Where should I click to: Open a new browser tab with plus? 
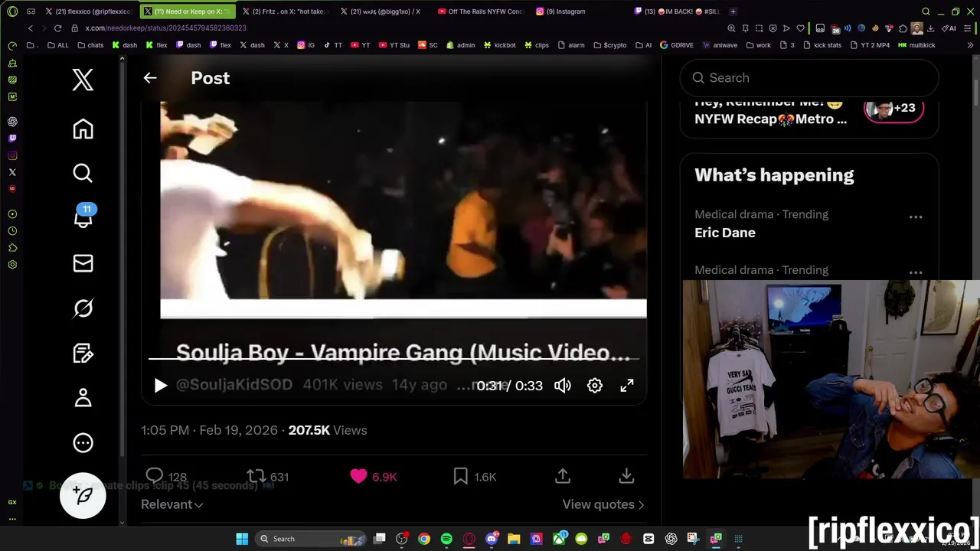coord(733,11)
